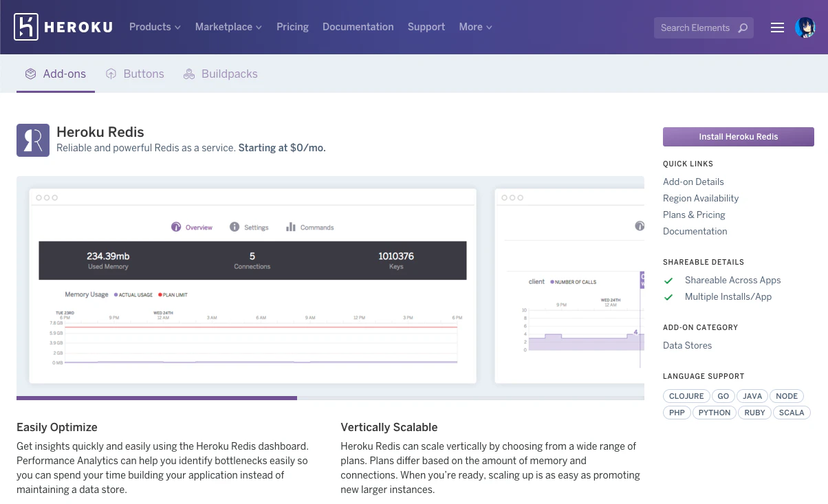Viewport: 828px width, 504px height.
Task: Expand the More dropdown menu
Action: [x=476, y=27]
